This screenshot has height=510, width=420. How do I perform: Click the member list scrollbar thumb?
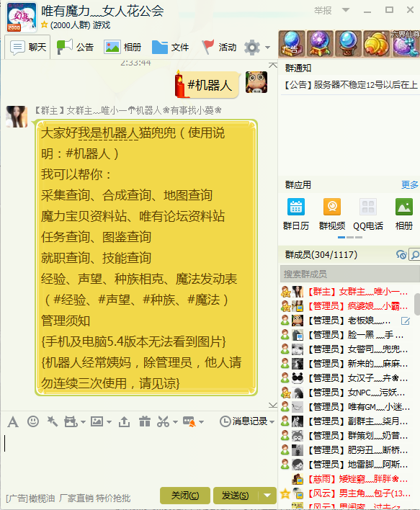(x=417, y=304)
